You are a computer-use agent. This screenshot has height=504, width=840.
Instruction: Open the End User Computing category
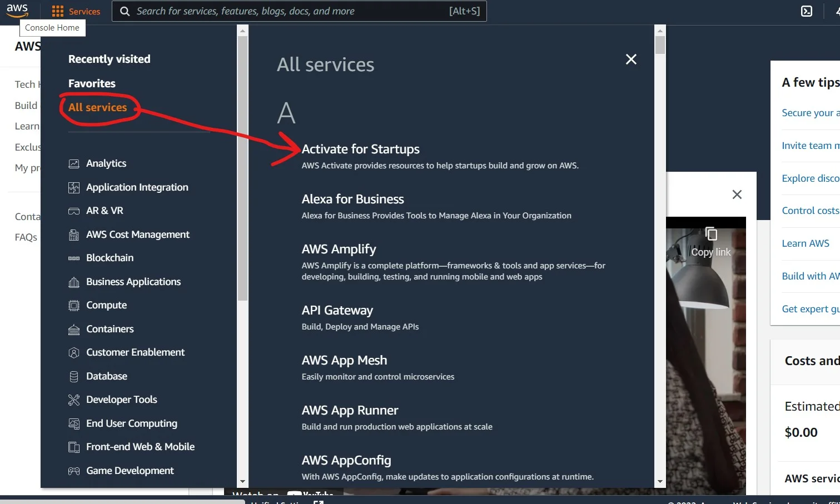(132, 423)
